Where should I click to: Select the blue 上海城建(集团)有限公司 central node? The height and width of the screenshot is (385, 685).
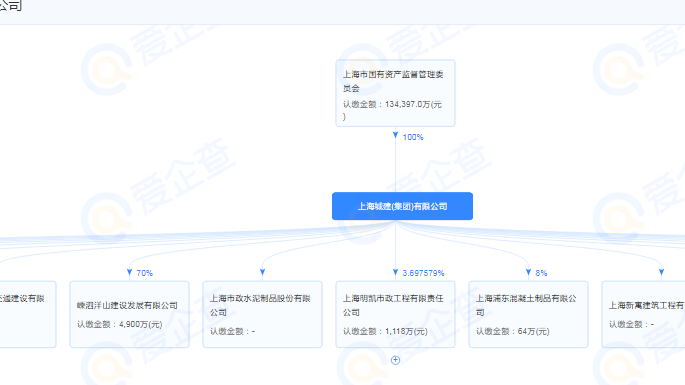(402, 206)
